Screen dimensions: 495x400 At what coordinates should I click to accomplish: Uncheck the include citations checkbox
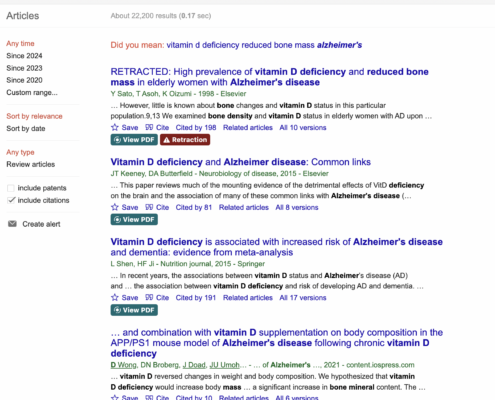pyautogui.click(x=11, y=200)
